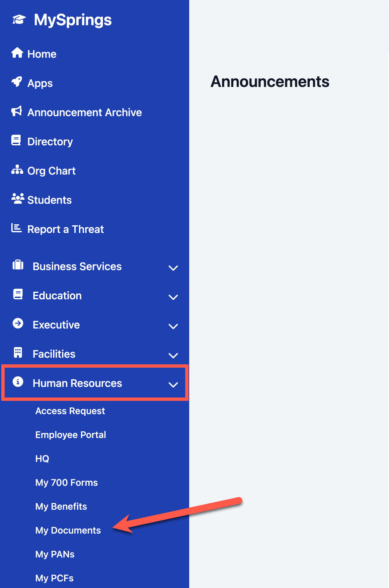Open My Documents under Human Resources
This screenshot has width=389, height=588.
pos(68,530)
